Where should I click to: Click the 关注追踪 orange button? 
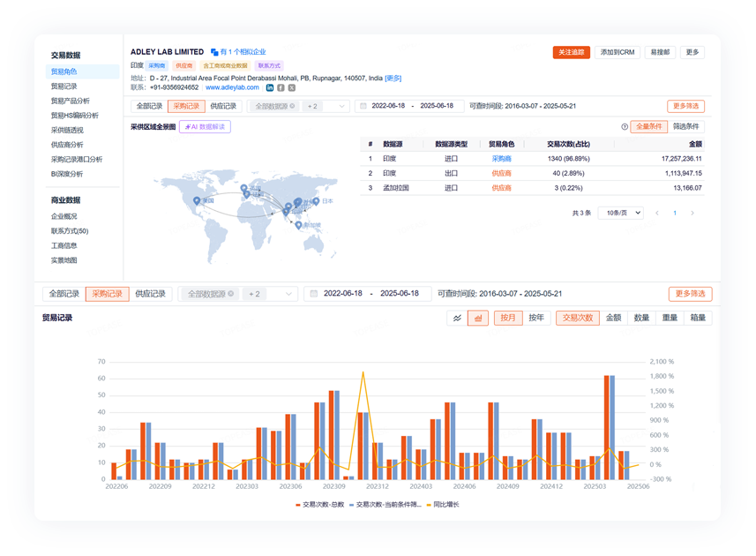click(571, 52)
